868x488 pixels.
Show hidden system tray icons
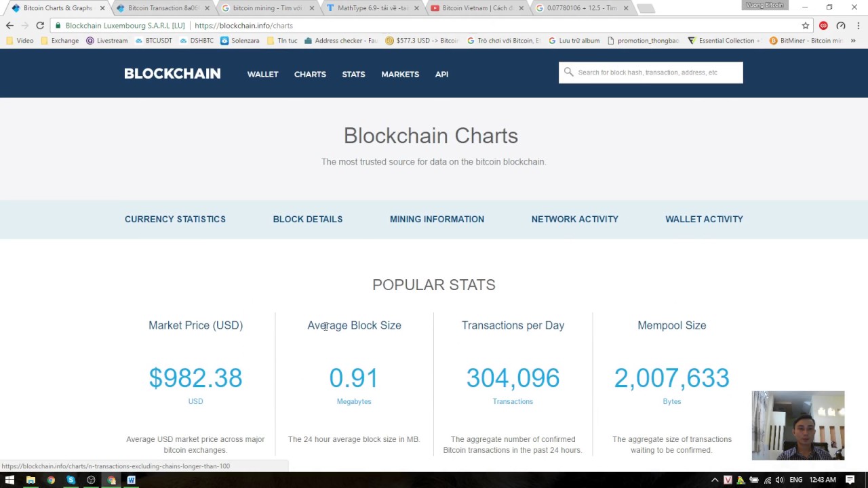pos(715,480)
